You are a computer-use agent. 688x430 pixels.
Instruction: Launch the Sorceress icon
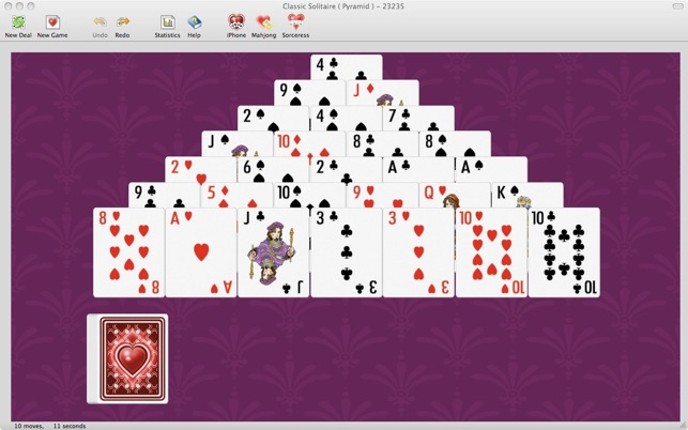pos(295,26)
